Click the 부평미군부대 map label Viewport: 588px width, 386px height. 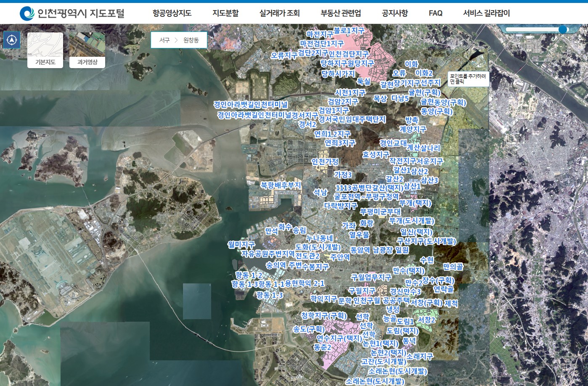pyautogui.click(x=380, y=212)
